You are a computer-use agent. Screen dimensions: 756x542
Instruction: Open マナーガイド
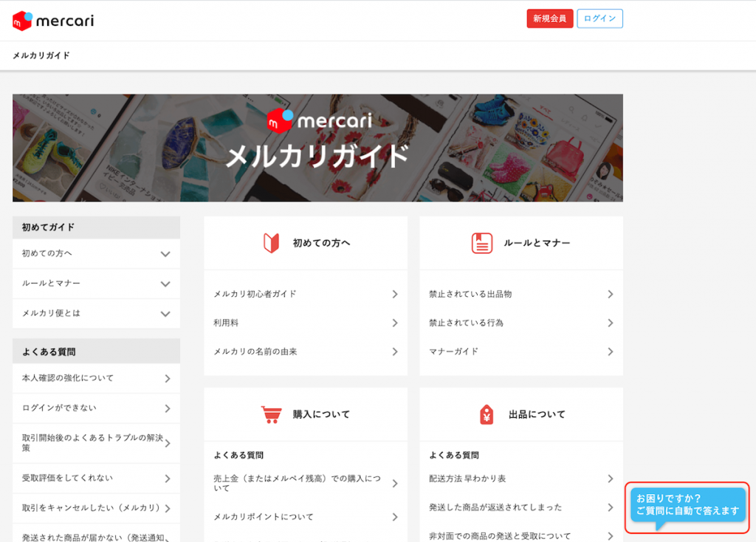coord(521,352)
